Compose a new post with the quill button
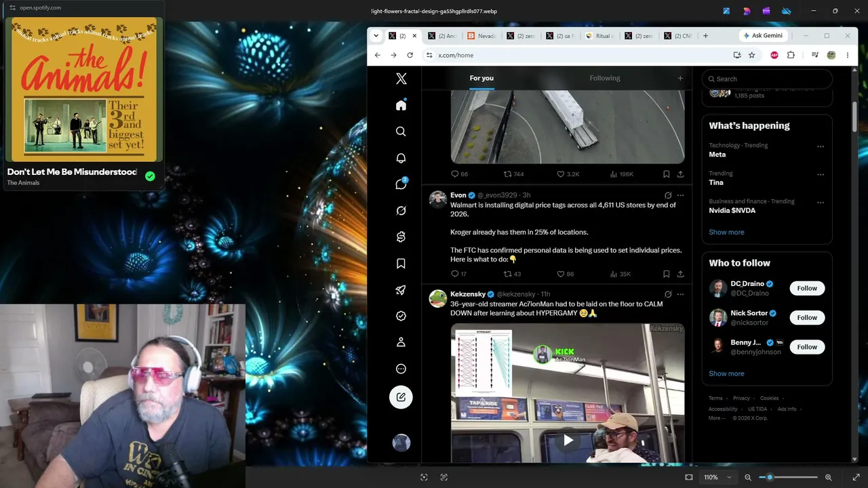This screenshot has width=868, height=488. [x=401, y=397]
